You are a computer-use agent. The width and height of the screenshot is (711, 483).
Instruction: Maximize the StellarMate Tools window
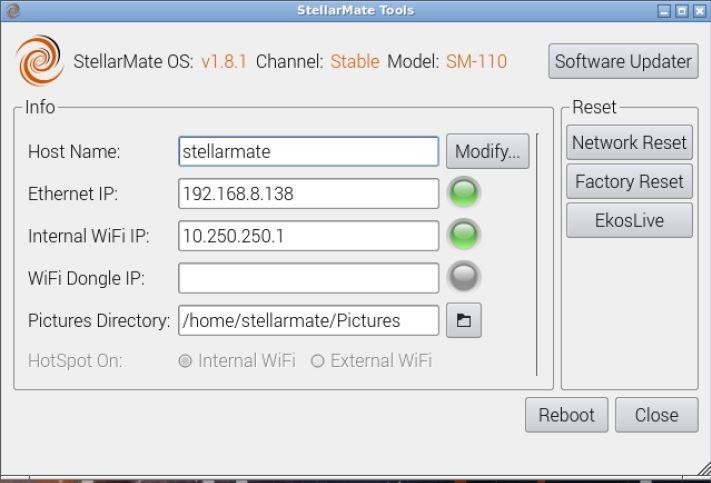click(x=682, y=10)
